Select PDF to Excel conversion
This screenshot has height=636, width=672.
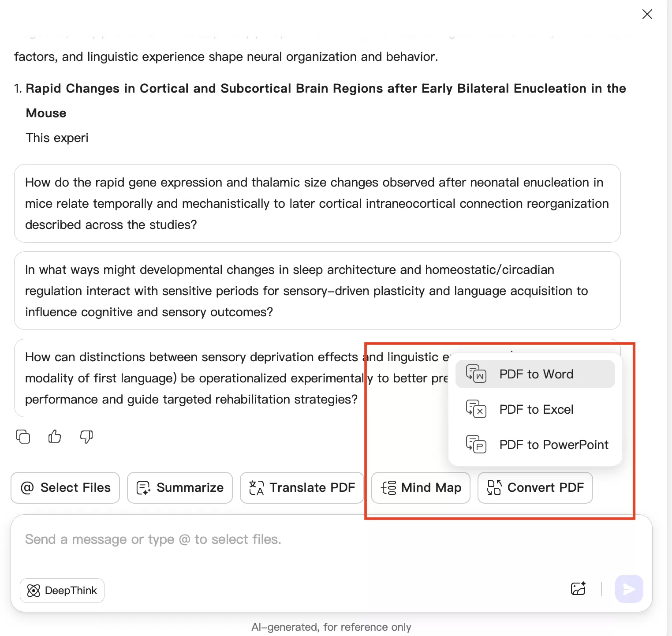coord(536,409)
